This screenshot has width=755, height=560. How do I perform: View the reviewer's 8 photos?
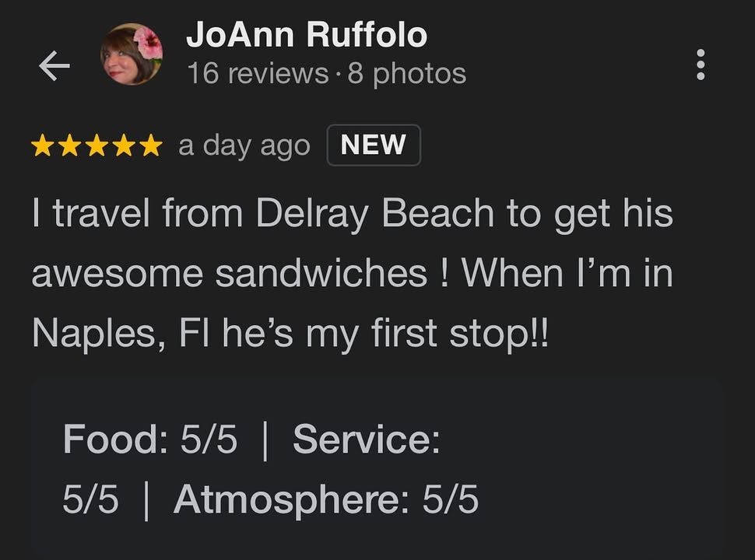tap(407, 74)
